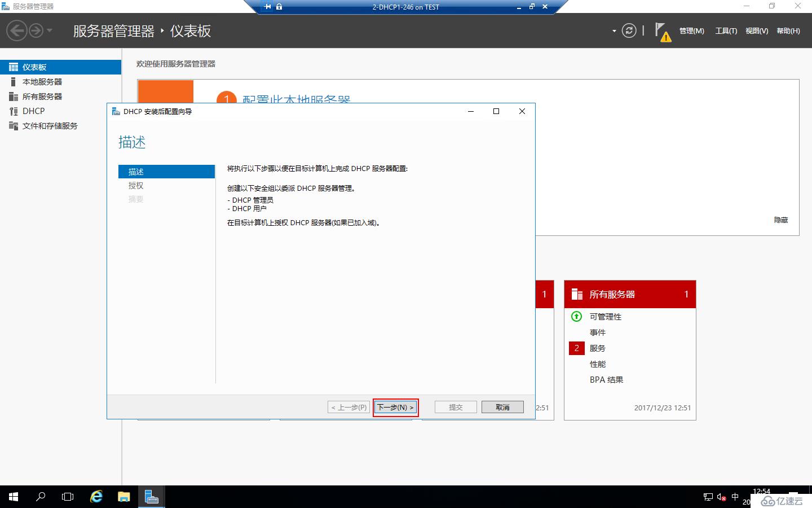The width and height of the screenshot is (812, 508).
Task: Open the 视图(V) menu
Action: (757, 31)
